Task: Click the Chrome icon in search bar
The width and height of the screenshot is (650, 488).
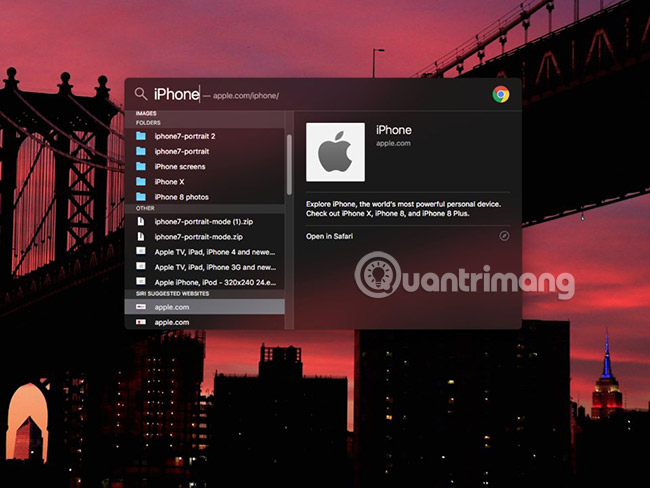Action: [500, 94]
